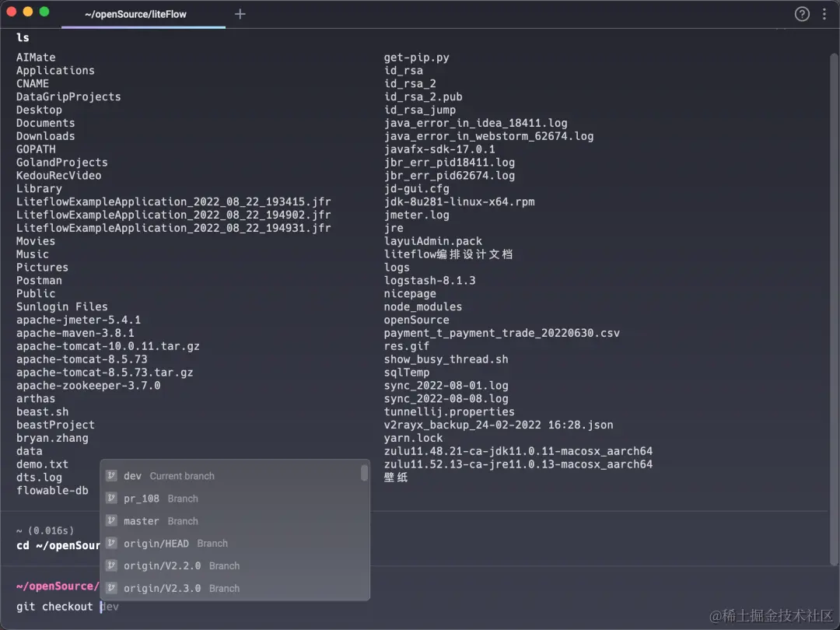The width and height of the screenshot is (840, 630).
Task: Click the id_rsa_2.pub file name
Action: click(423, 96)
